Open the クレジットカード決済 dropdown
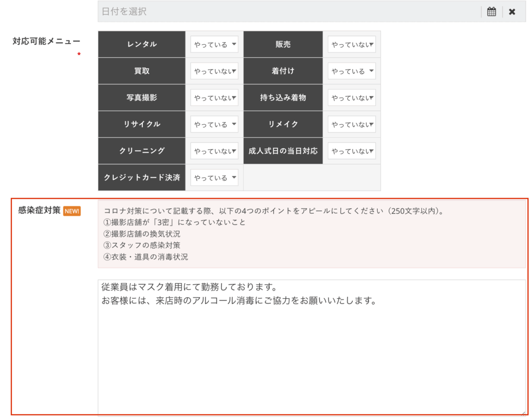 [214, 178]
